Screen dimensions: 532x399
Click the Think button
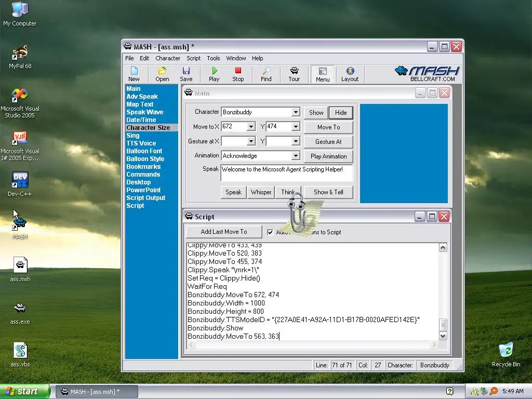[x=288, y=192]
